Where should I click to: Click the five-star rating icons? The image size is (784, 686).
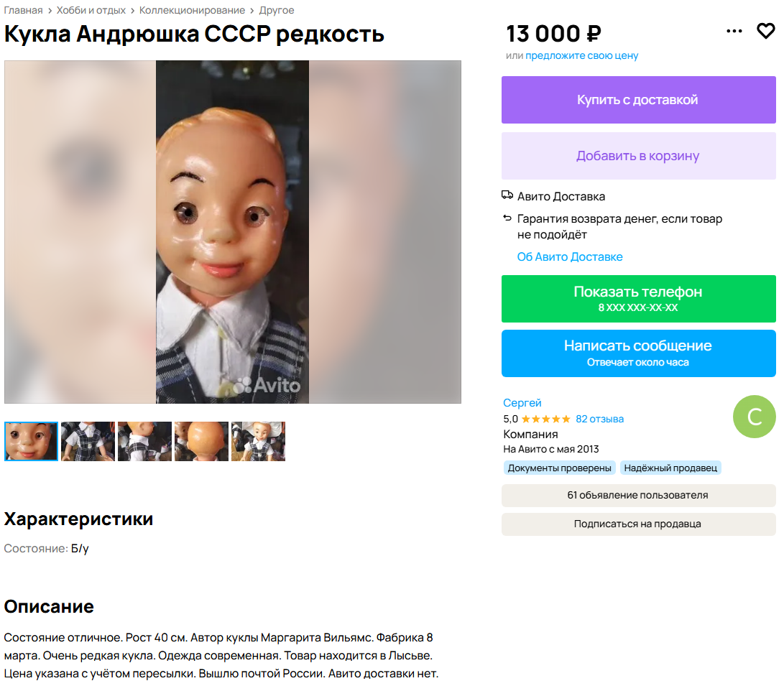pyautogui.click(x=545, y=420)
